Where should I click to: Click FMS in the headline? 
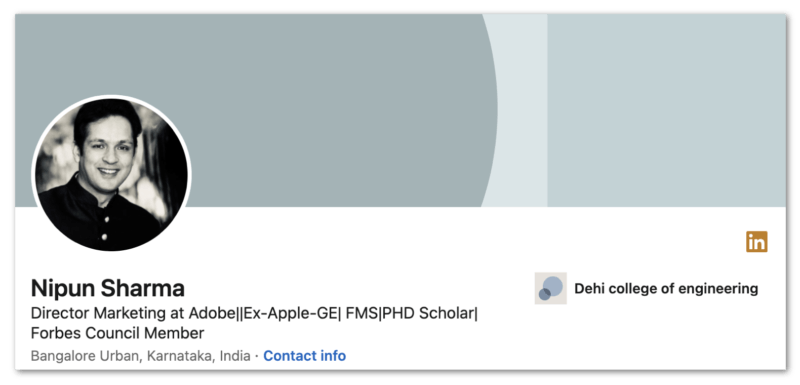(362, 313)
